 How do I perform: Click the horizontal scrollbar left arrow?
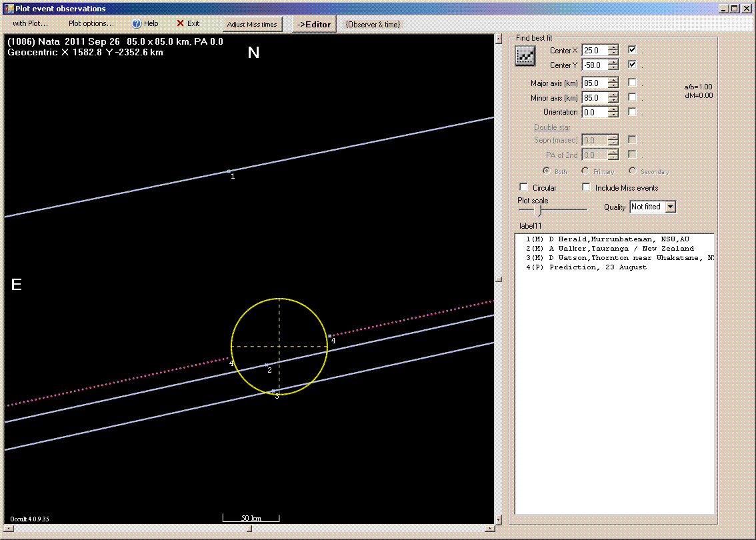pyautogui.click(x=9, y=529)
